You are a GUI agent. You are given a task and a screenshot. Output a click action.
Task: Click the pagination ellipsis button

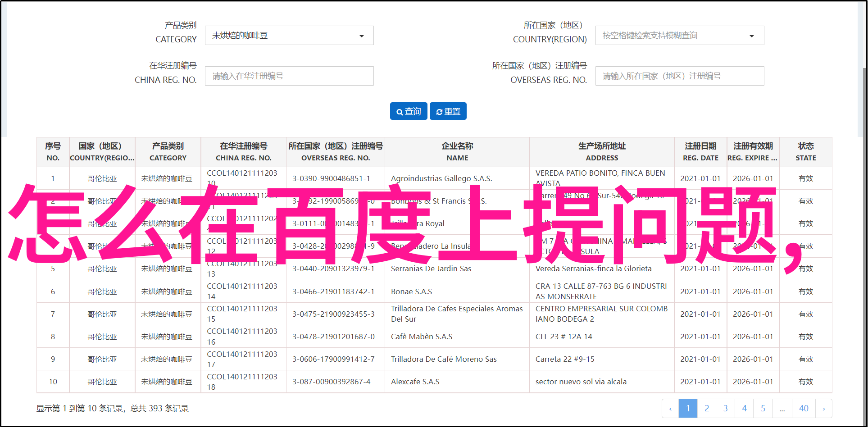coord(782,409)
